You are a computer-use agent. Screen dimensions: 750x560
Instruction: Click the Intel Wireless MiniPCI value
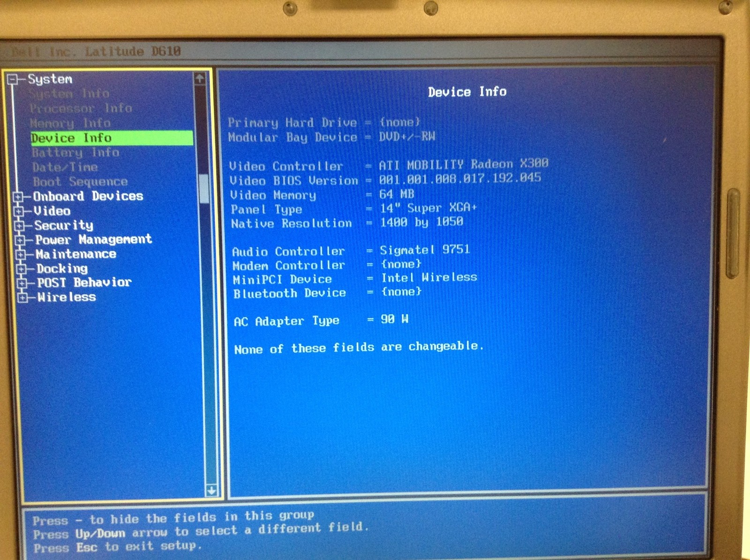[429, 277]
